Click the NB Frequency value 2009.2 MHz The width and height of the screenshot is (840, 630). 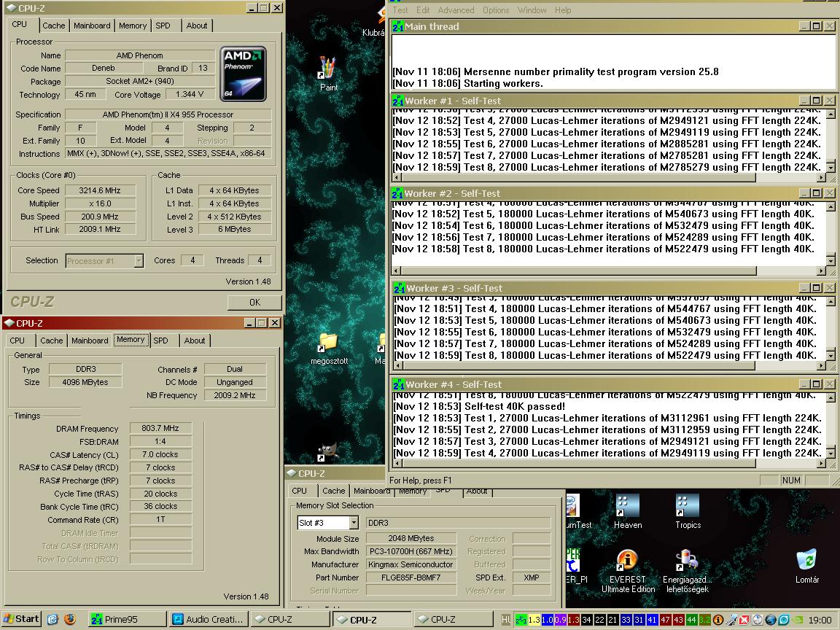coord(235,395)
